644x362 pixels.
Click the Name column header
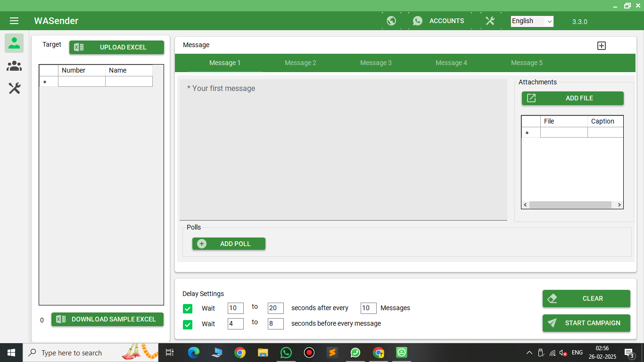pos(129,70)
